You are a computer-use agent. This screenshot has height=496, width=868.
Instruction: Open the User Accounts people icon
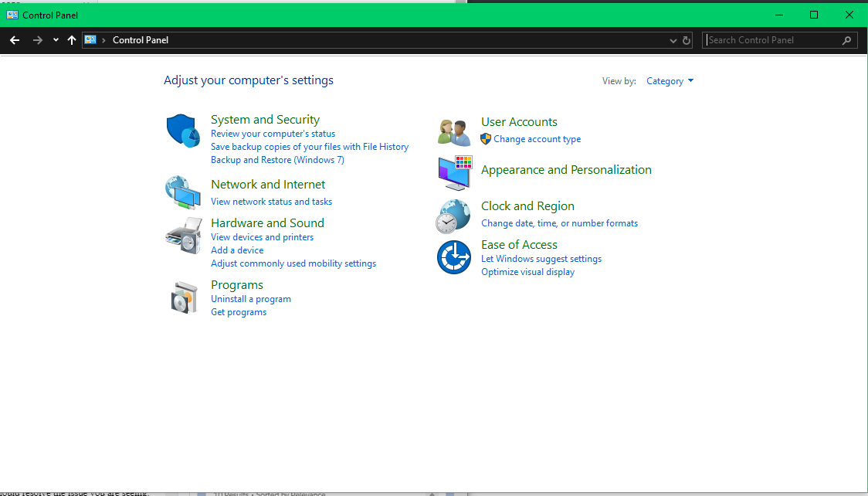454,132
